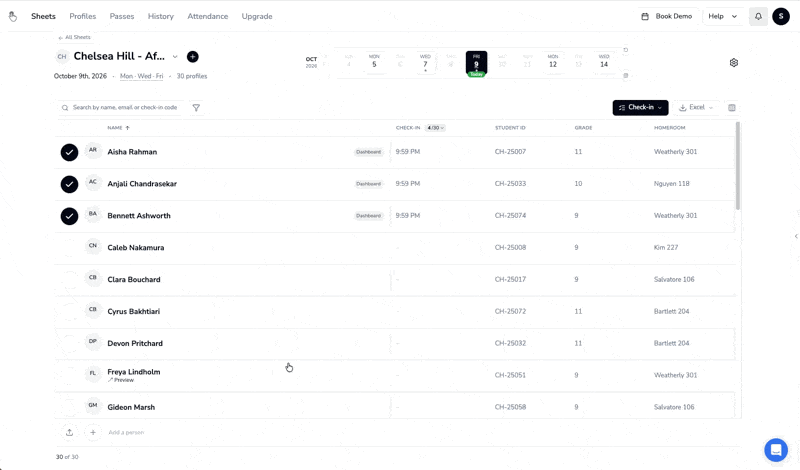Select Wednesday 7 in the date strip
800x470 pixels.
(425, 62)
